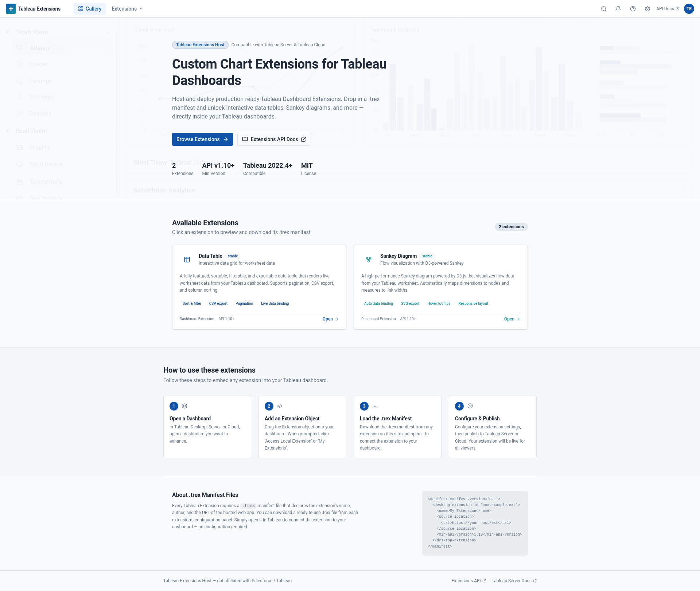
Task: Click the inline .trex code label
Action: pos(249,506)
